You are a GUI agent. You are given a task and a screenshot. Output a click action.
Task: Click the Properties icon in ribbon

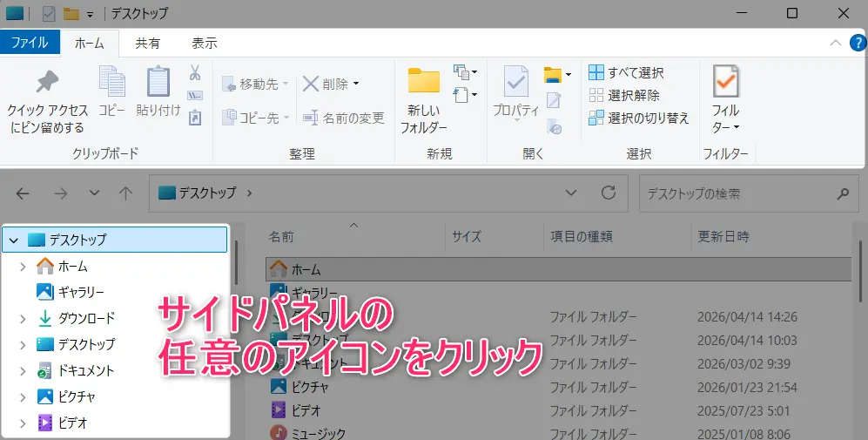[x=516, y=83]
